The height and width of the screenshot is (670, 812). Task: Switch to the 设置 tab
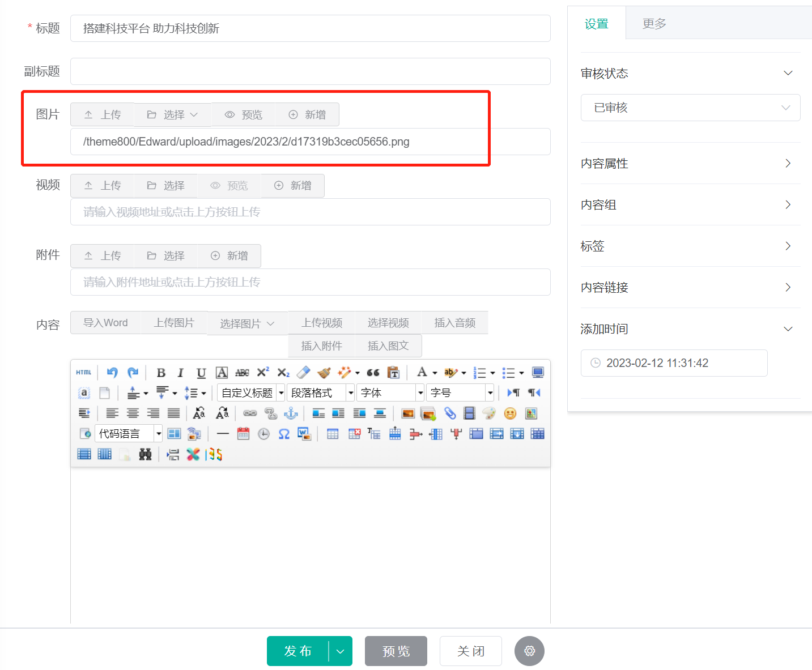pyautogui.click(x=596, y=24)
